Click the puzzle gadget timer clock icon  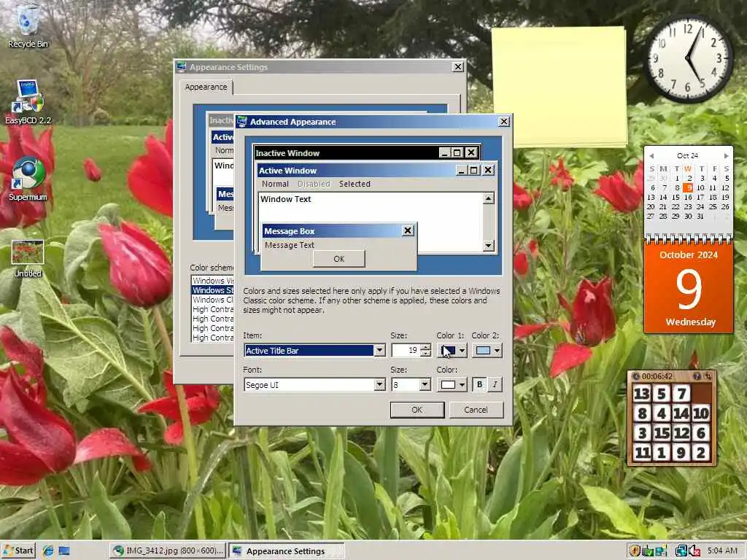tap(635, 376)
